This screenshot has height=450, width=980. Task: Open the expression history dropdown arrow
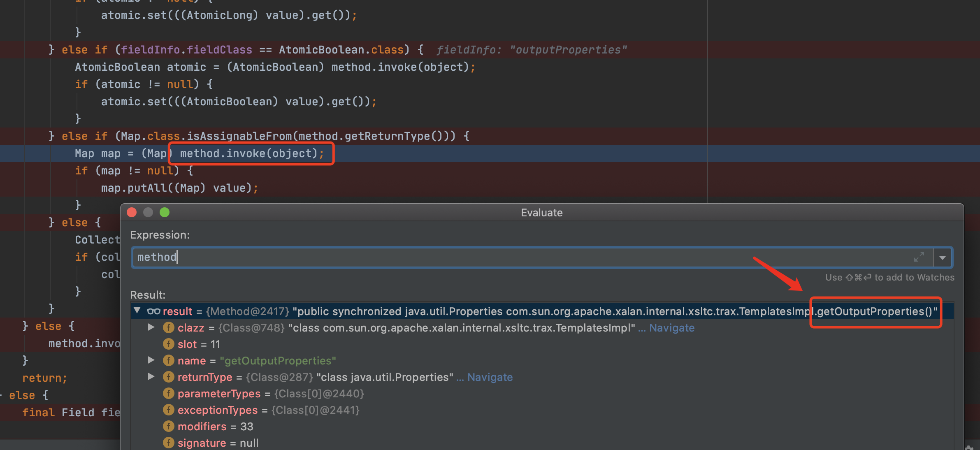pyautogui.click(x=943, y=258)
